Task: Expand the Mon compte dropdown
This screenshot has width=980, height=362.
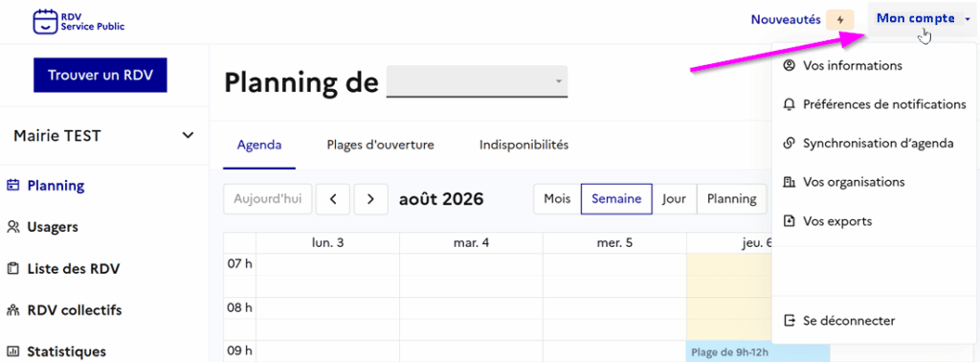Action: pyautogui.click(x=923, y=19)
